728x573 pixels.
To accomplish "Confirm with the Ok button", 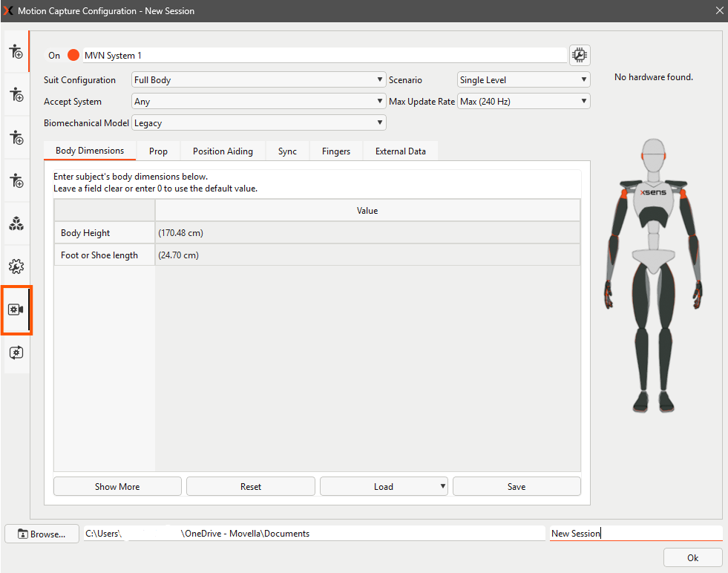I will pos(692,557).
